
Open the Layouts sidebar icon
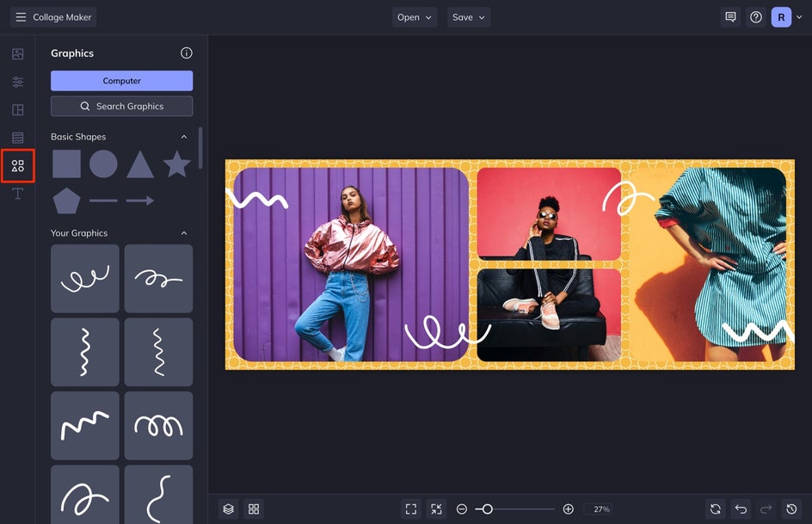[x=17, y=110]
